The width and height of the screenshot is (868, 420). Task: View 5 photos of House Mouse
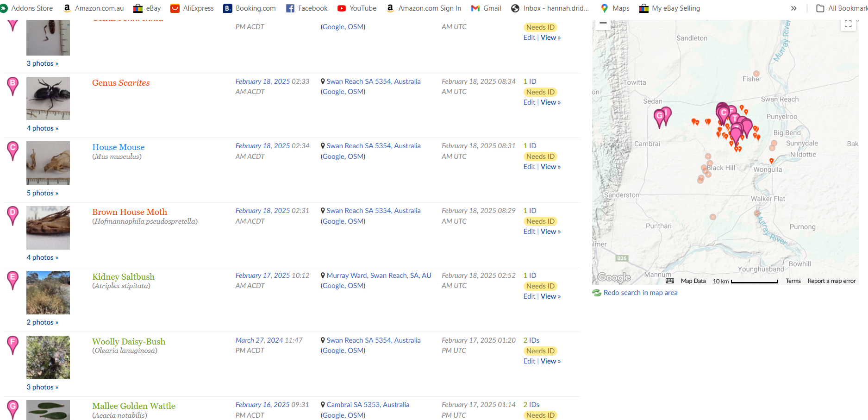pyautogui.click(x=42, y=193)
